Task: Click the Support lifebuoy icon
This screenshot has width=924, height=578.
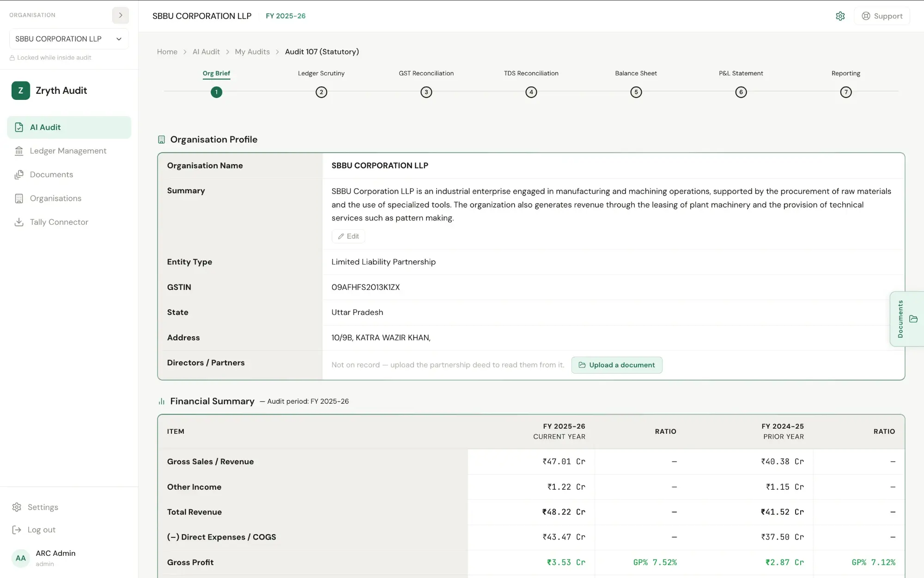Action: tap(866, 16)
